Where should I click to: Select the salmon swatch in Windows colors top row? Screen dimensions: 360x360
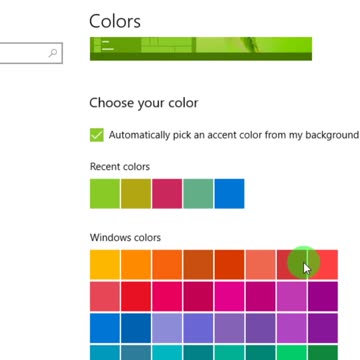click(x=261, y=265)
